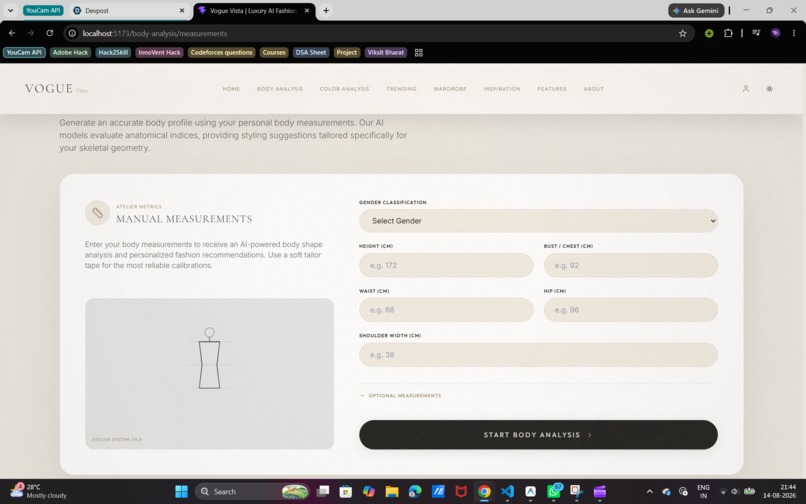Open Microsoft Store from the taskbar

pos(345,492)
